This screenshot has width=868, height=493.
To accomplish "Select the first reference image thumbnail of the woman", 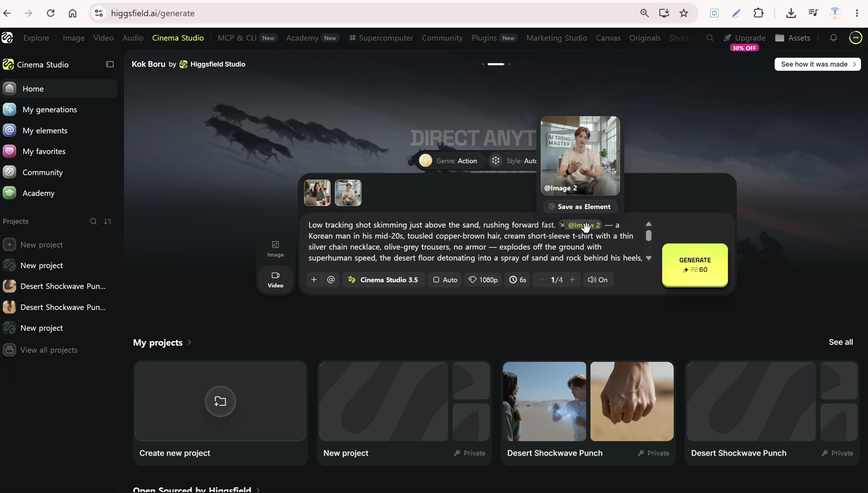I will 317,193.
